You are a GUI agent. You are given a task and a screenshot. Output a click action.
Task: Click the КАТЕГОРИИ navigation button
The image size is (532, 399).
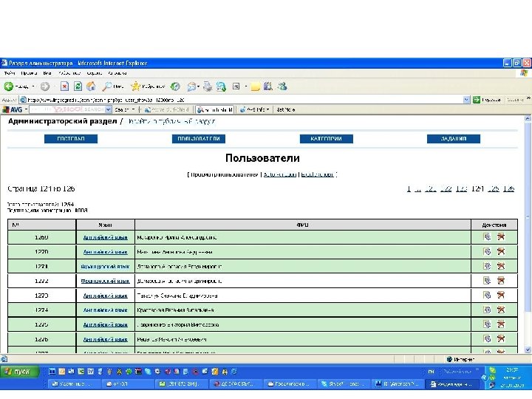point(327,139)
